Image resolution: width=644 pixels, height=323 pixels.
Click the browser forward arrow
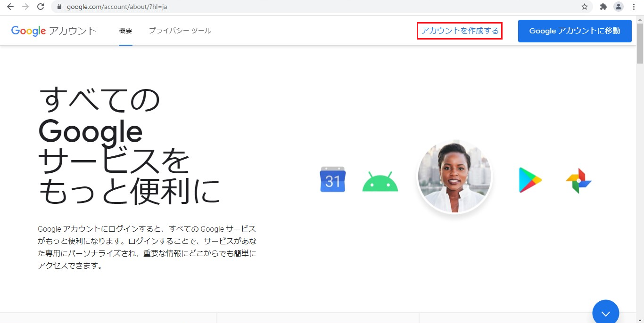[x=25, y=7]
